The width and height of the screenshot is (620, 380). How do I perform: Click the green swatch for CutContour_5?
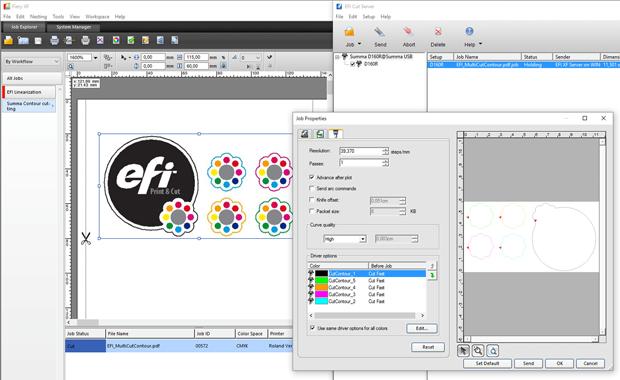tap(321, 280)
